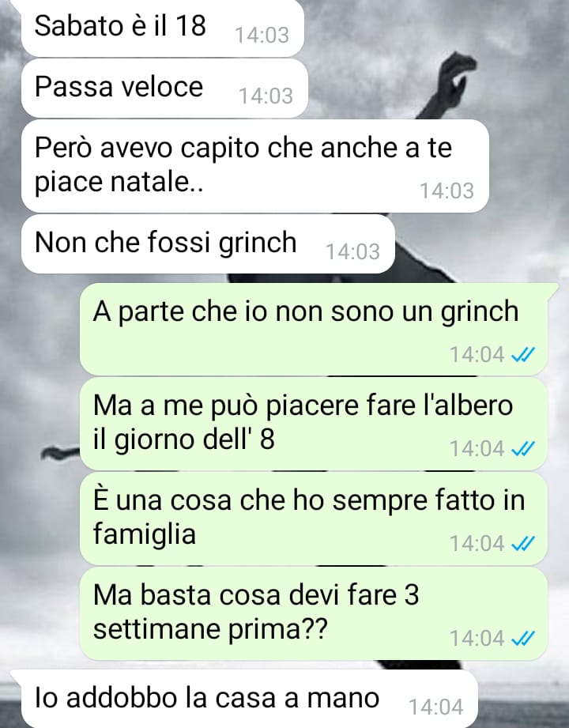Tap the blue read ticks on grinch message
Viewport: 569px width, 728px height.
click(522, 355)
